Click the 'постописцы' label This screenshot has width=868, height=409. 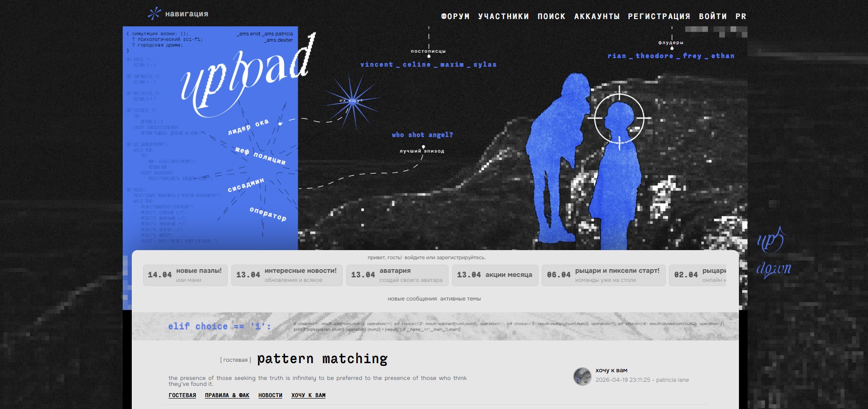pos(428,51)
